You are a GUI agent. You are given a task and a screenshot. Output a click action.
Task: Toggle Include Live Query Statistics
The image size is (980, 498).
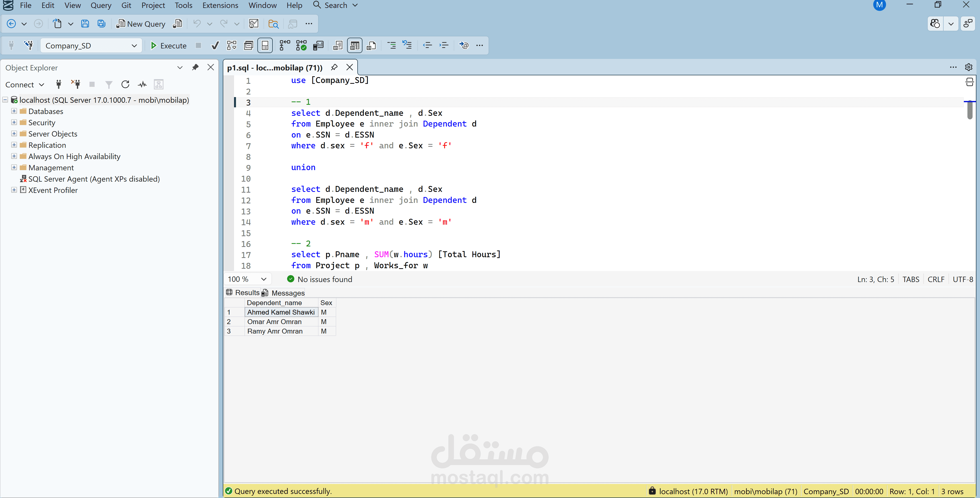[x=301, y=46]
